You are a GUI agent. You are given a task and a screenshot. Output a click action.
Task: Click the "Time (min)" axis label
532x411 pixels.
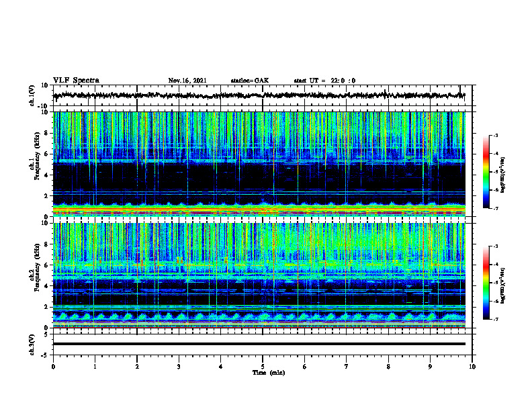coord(269,373)
